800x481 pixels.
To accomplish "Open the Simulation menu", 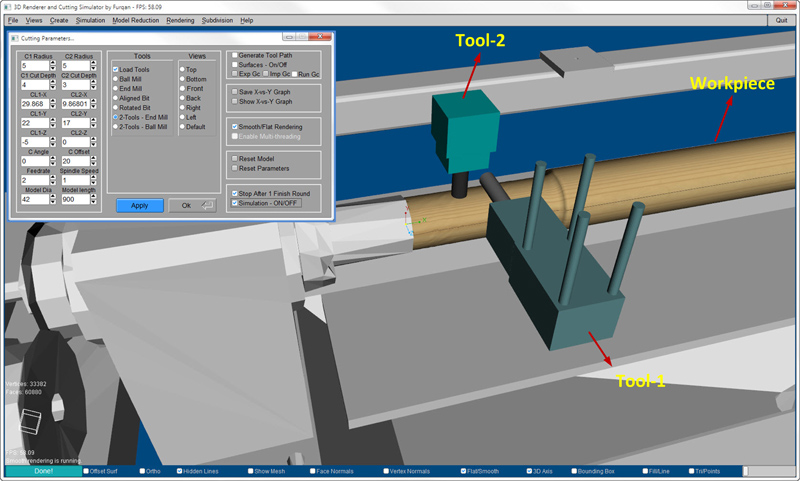I will [91, 20].
